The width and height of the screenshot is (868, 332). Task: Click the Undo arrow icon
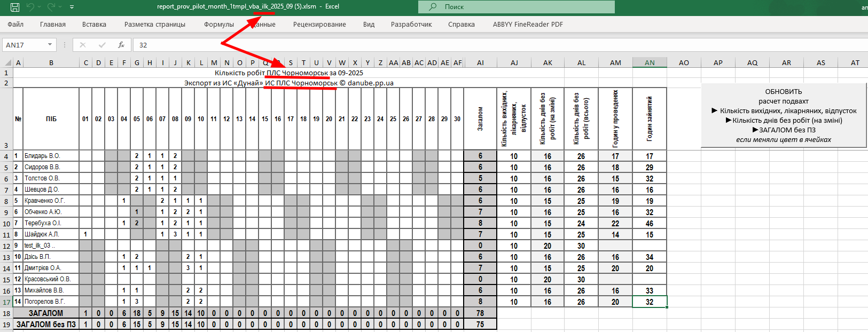pyautogui.click(x=30, y=7)
